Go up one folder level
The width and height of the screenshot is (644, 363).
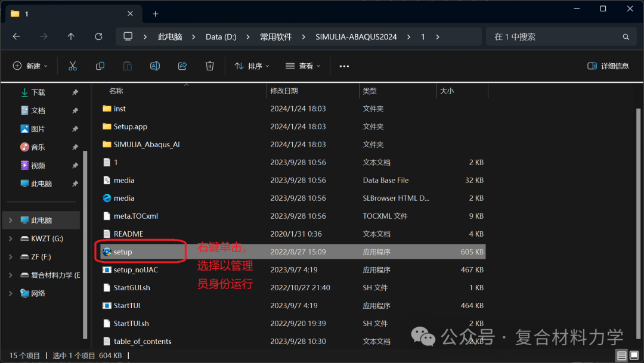[71, 36]
